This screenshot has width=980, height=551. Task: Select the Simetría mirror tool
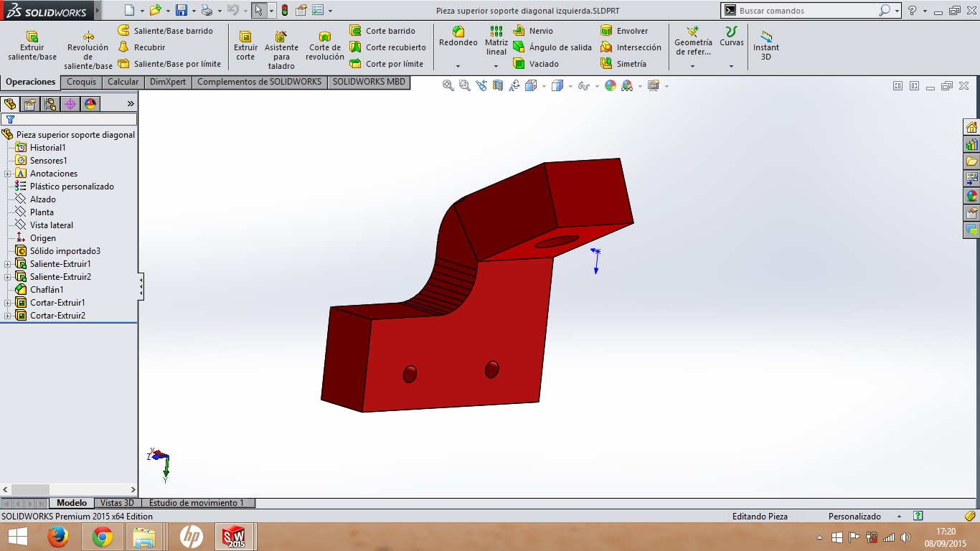click(x=623, y=64)
